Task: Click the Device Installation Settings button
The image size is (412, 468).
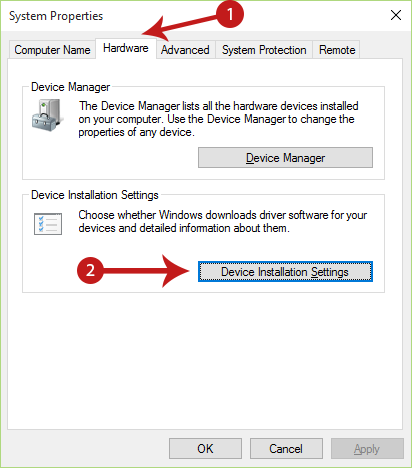Action: 285,272
